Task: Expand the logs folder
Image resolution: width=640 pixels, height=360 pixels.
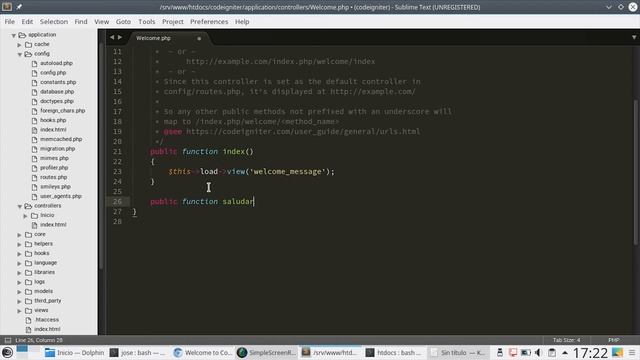Action: tap(20, 282)
